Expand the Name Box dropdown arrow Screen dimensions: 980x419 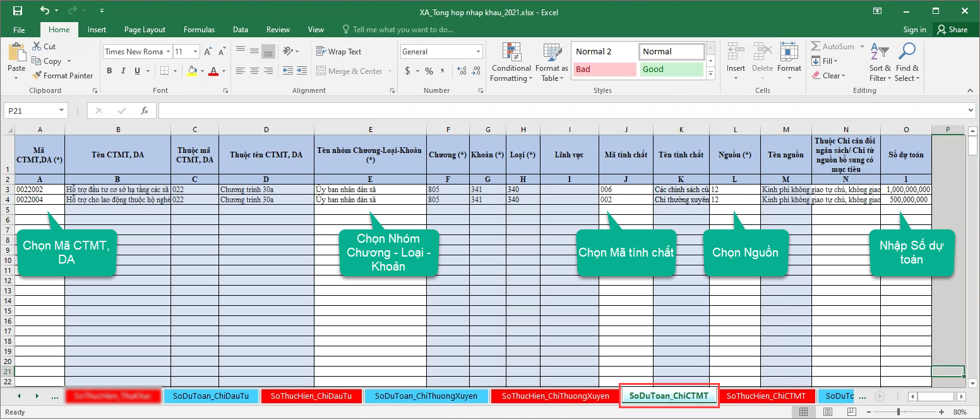[x=61, y=111]
